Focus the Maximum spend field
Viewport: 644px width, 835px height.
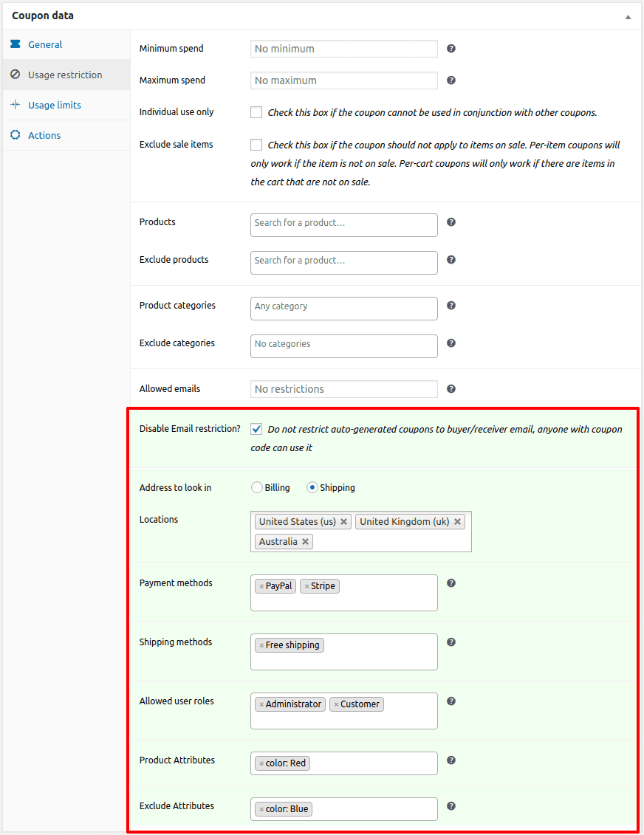(344, 80)
